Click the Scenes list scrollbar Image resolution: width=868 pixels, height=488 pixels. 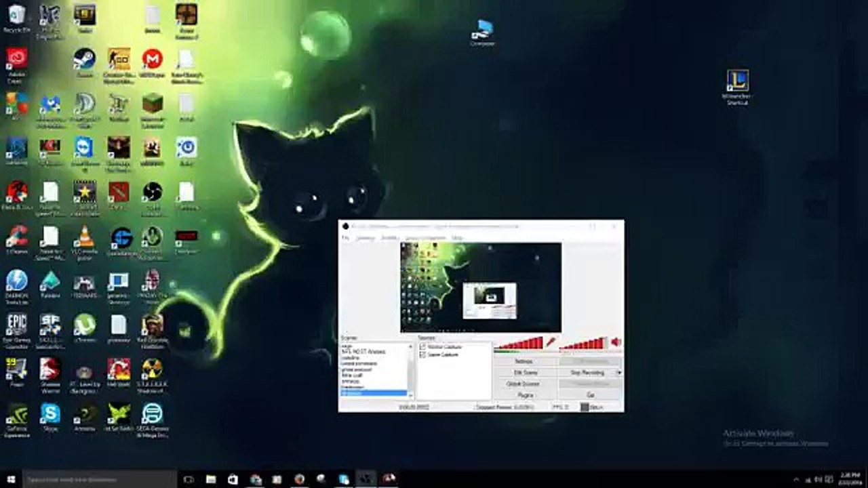[410, 370]
